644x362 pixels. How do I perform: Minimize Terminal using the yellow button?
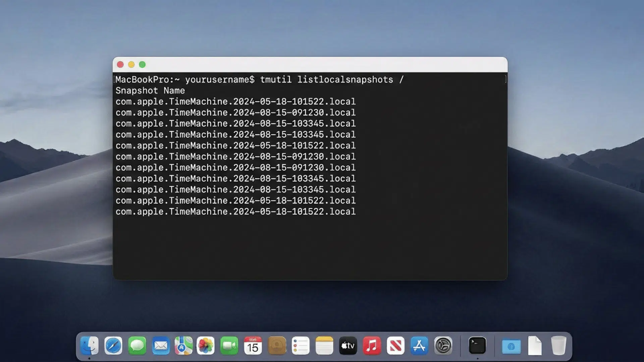(x=131, y=65)
